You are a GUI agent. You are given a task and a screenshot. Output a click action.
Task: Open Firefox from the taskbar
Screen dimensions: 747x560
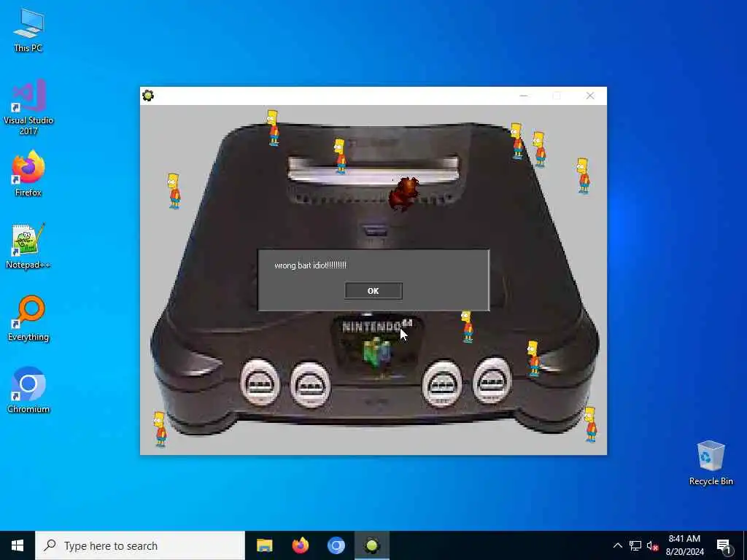[x=300, y=545]
